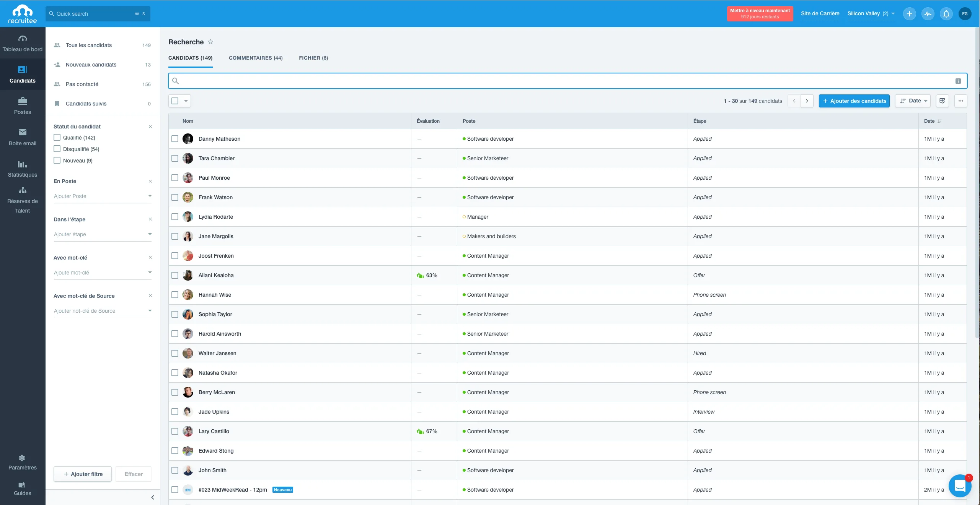Viewport: 980px width, 505px height.
Task: Go to previous page of candidates
Action: (794, 101)
